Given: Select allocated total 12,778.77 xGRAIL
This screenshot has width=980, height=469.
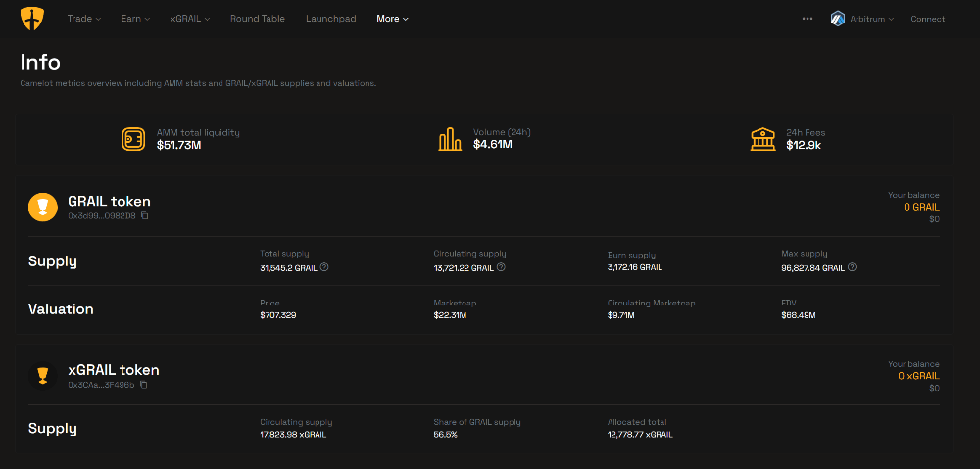Looking at the screenshot, I should 640,435.
